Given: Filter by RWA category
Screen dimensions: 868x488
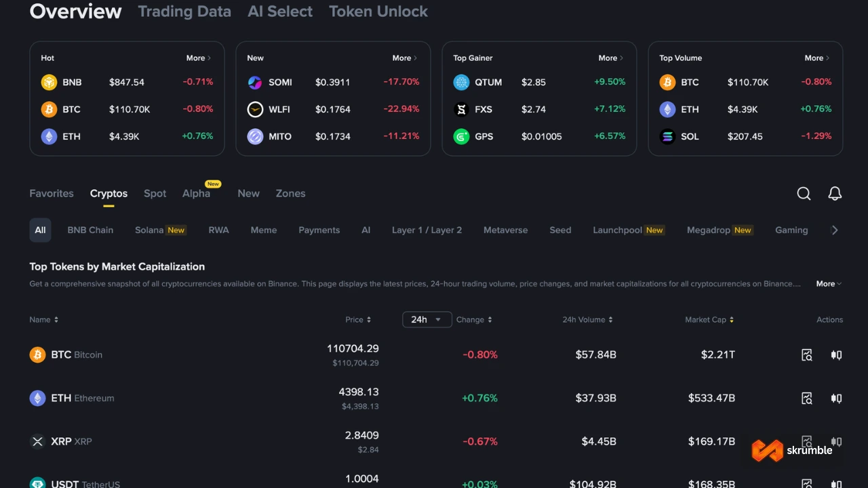Looking at the screenshot, I should pyautogui.click(x=218, y=230).
